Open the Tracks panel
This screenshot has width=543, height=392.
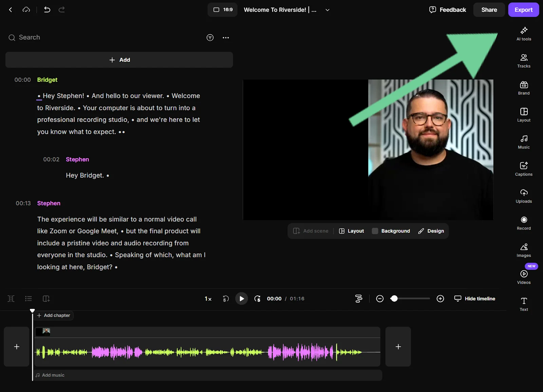(524, 61)
